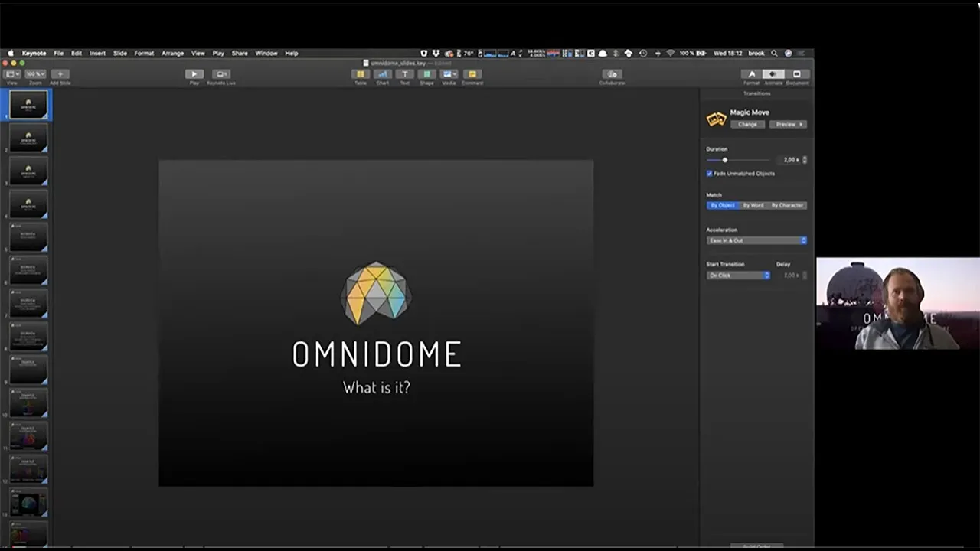Screen dimensions: 980x551
Task: Click the Duration value stepper
Action: (x=804, y=160)
